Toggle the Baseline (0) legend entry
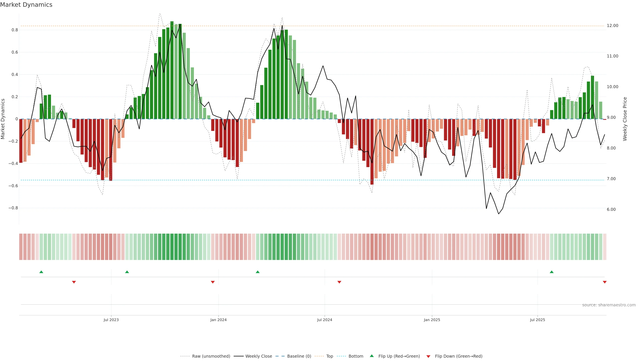644x362 pixels. 299,356
